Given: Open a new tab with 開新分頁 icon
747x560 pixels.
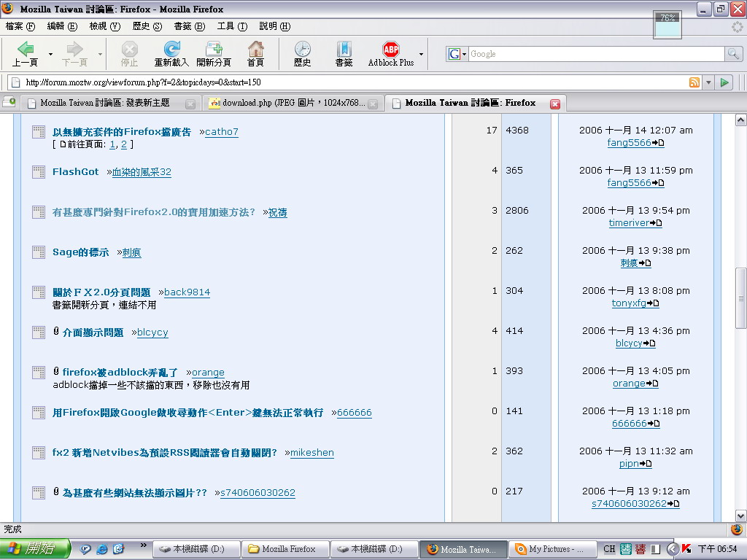Looking at the screenshot, I should [214, 50].
